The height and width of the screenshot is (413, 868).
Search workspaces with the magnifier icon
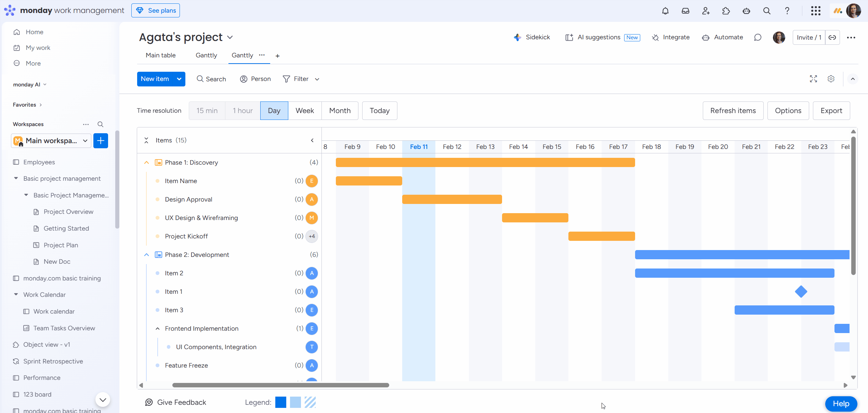pos(100,124)
